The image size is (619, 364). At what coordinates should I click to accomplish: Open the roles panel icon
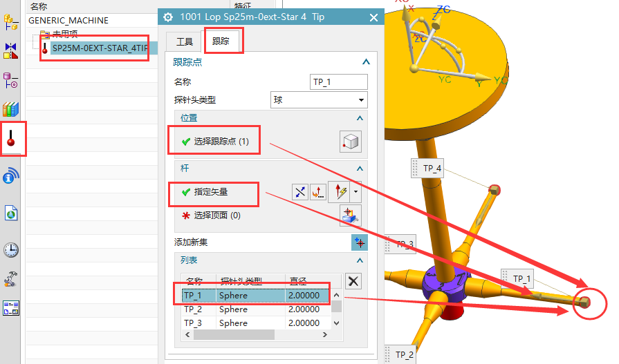click(10, 308)
